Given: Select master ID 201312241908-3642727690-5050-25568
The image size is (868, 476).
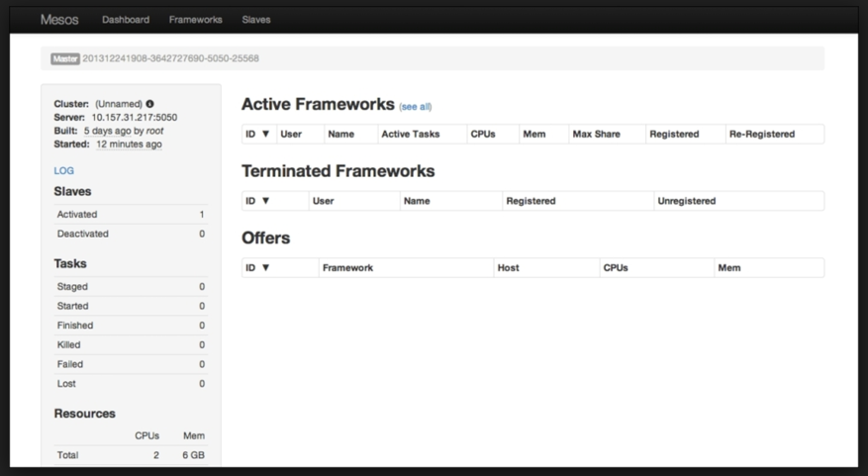Looking at the screenshot, I should coord(170,58).
